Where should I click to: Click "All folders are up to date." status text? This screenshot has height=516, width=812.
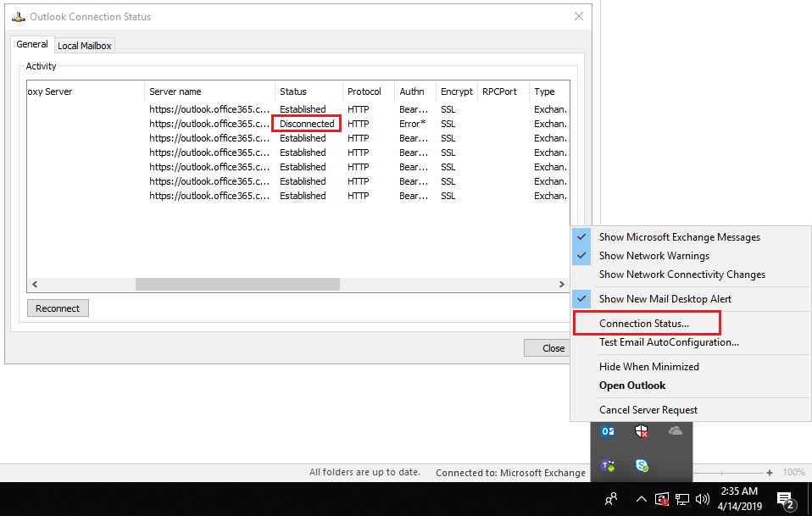coord(364,472)
